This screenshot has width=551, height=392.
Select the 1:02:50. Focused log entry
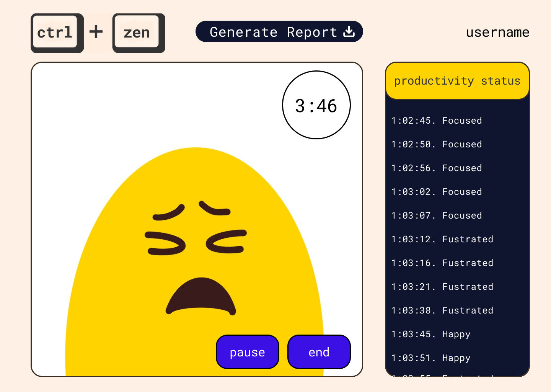[x=437, y=144]
